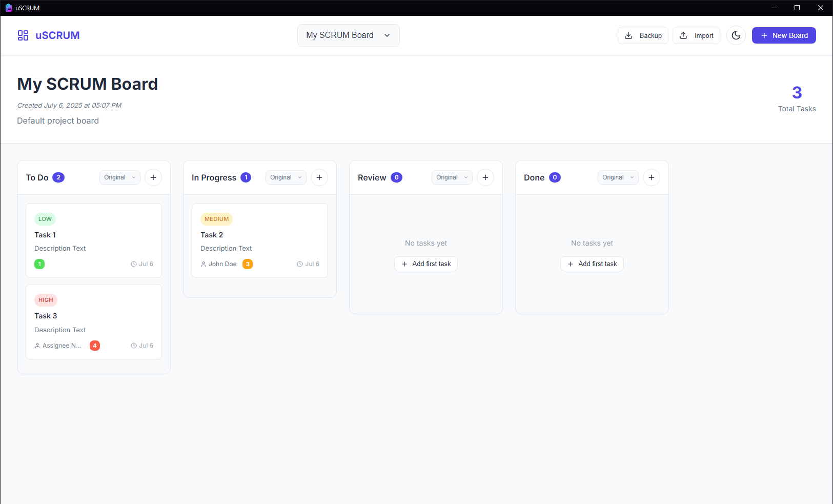833x504 pixels.
Task: Click the uSCRUM brand name
Action: (x=57, y=35)
